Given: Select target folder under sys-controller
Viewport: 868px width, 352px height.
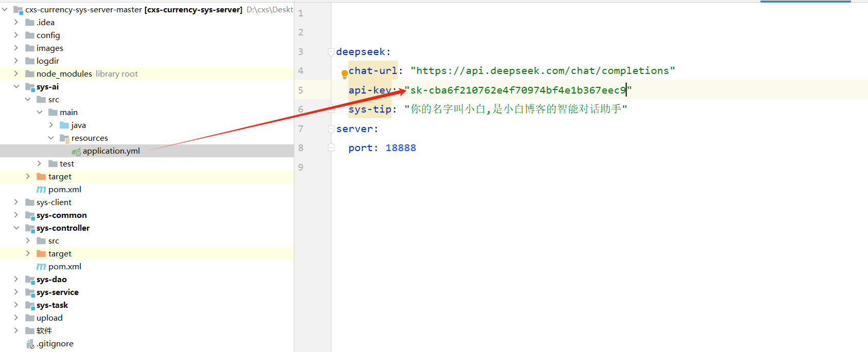Looking at the screenshot, I should point(60,253).
